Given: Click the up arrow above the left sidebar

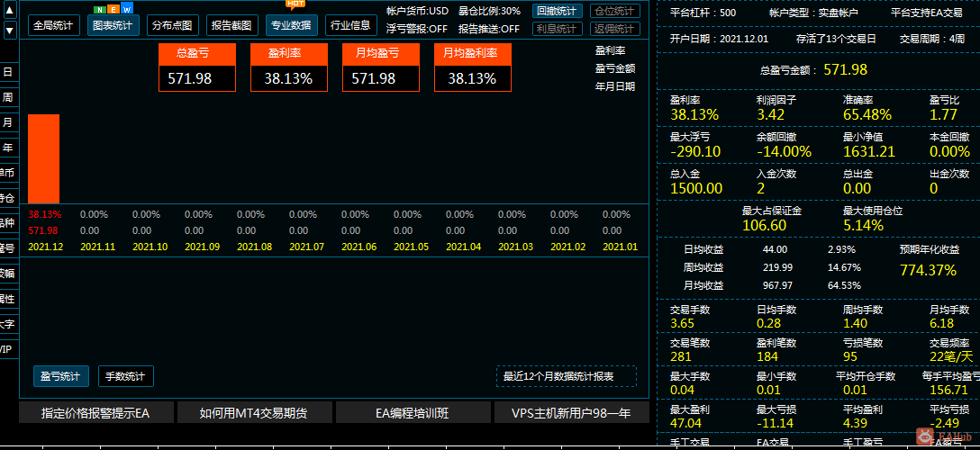Looking at the screenshot, I should 10,11.
